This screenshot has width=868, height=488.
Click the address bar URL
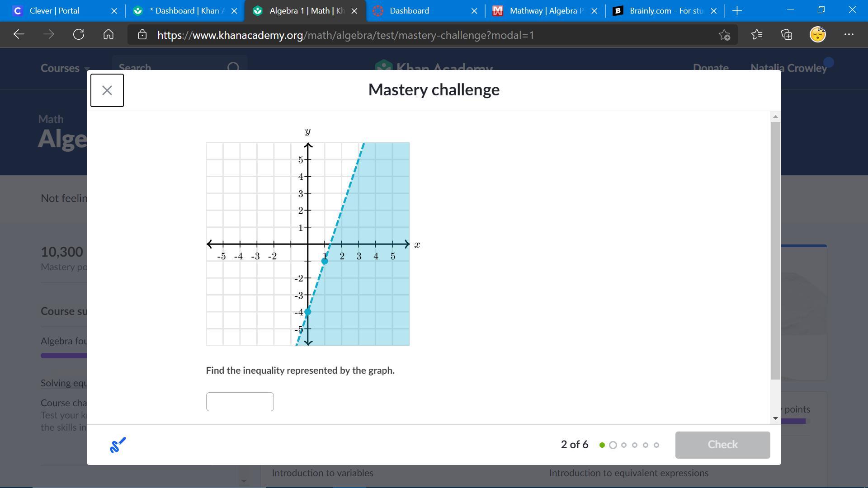coord(346,35)
